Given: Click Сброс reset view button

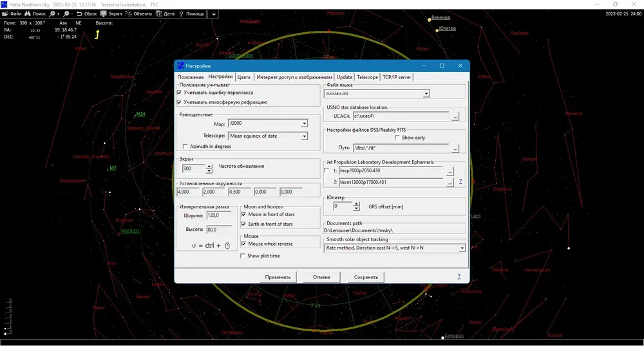Looking at the screenshot, I should (x=87, y=14).
